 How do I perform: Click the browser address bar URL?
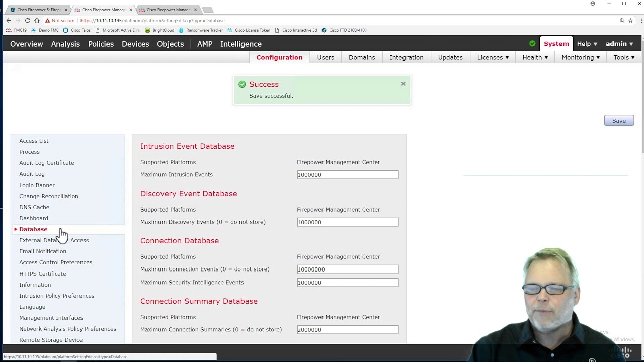click(x=152, y=21)
